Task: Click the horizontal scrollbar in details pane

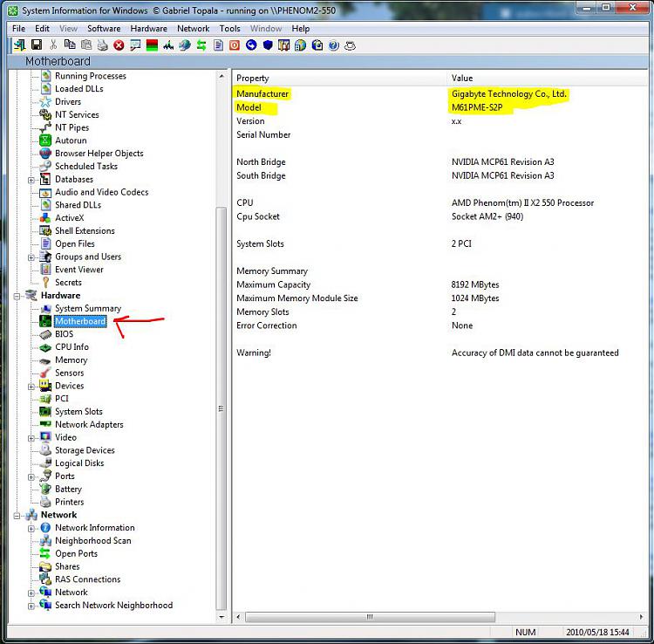Action: pos(370,617)
